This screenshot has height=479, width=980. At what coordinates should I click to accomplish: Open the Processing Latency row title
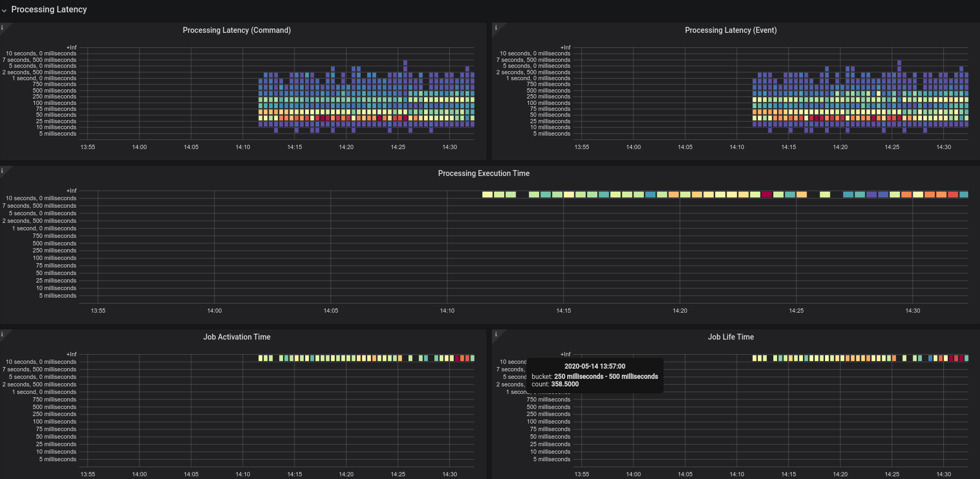pos(49,9)
